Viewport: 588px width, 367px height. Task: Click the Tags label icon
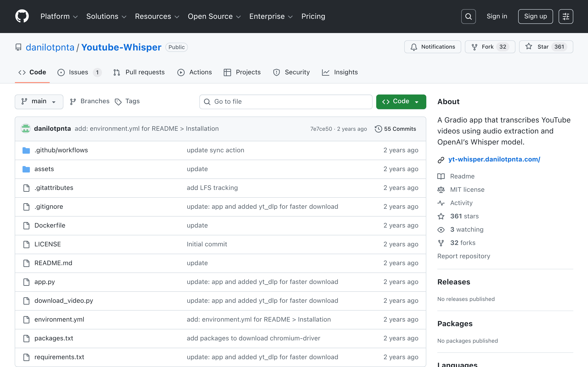click(118, 102)
